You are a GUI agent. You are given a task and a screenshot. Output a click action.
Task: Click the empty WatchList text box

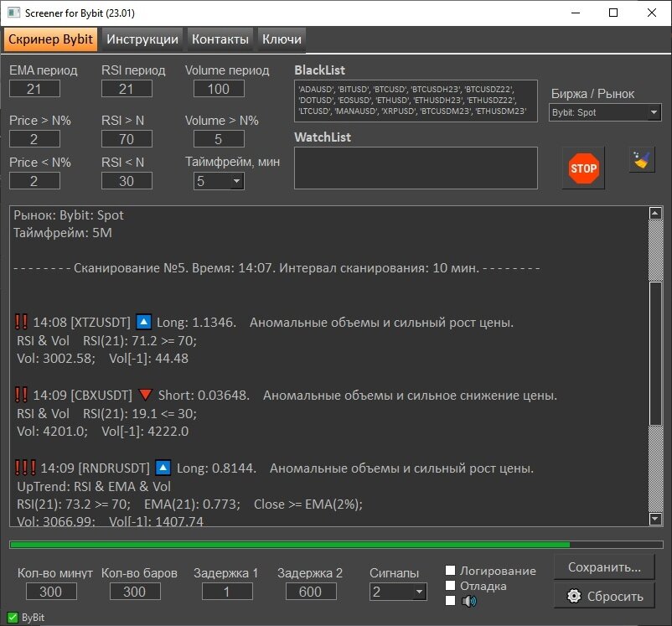coord(416,168)
